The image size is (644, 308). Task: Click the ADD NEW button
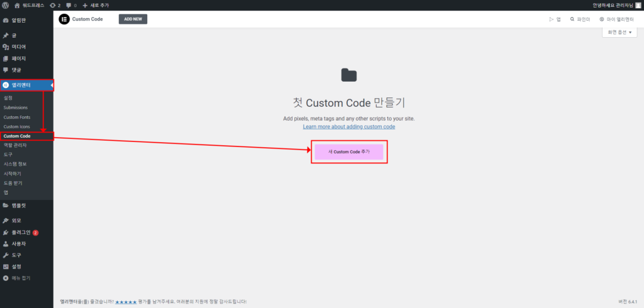[133, 19]
